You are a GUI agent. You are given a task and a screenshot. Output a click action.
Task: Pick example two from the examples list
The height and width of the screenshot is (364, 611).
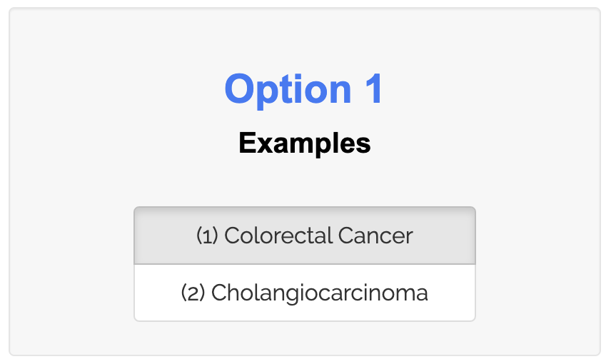pos(305,293)
